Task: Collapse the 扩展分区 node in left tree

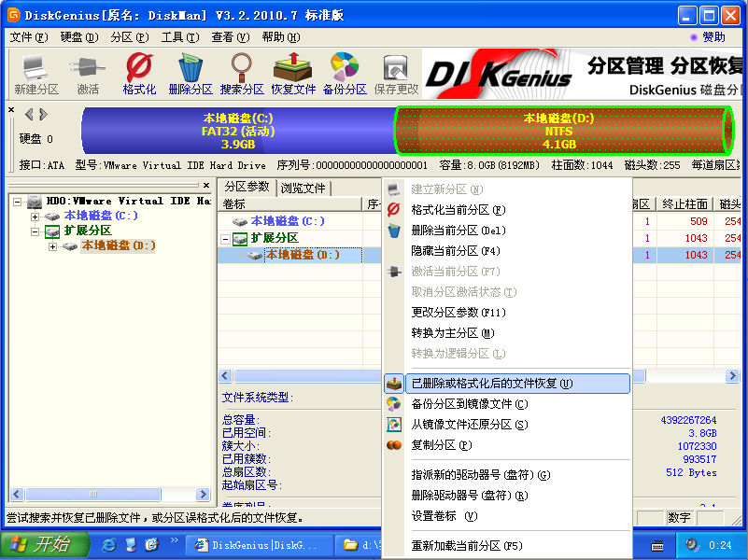Action: coord(35,231)
